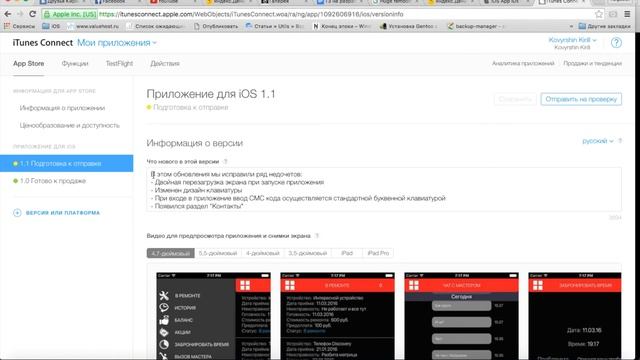Image resolution: width=640 pixels, height=360 pixels.
Task: Go back with browser back arrow
Action: 7,14
